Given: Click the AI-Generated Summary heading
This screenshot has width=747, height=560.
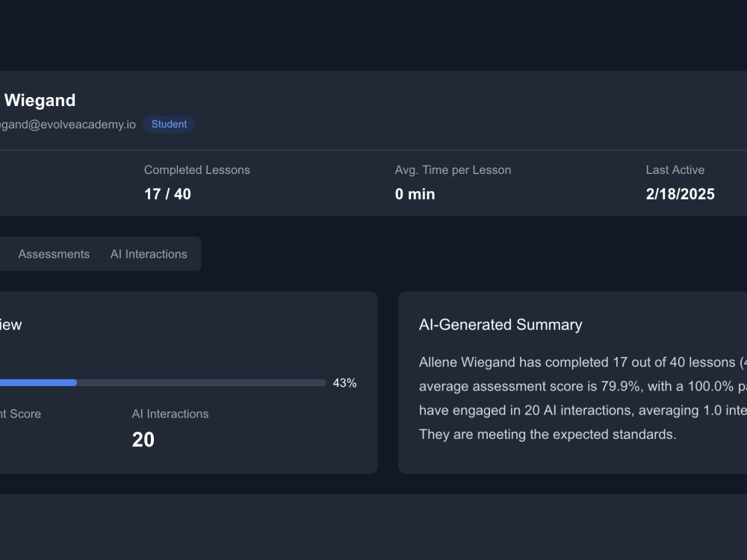Looking at the screenshot, I should coord(500,325).
